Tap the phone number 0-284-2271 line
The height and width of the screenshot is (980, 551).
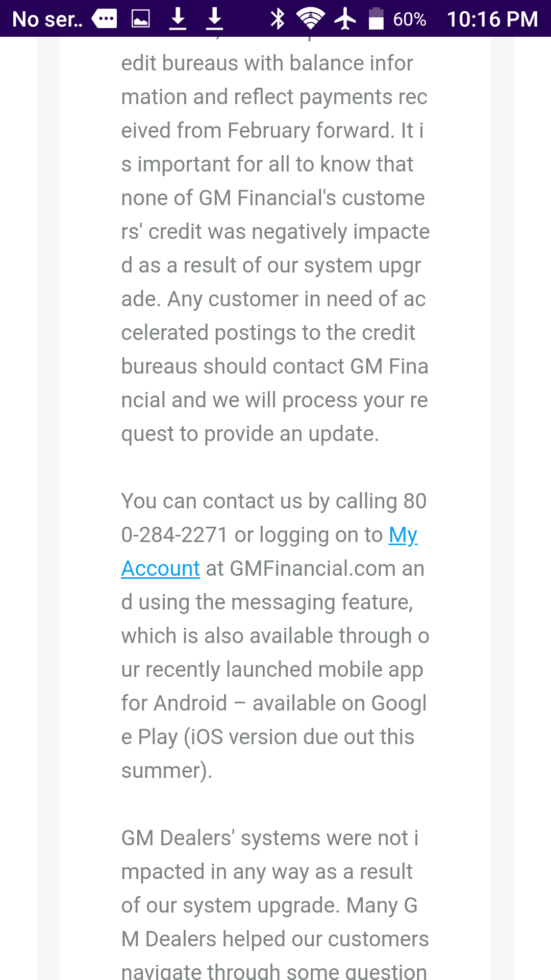[x=174, y=535]
